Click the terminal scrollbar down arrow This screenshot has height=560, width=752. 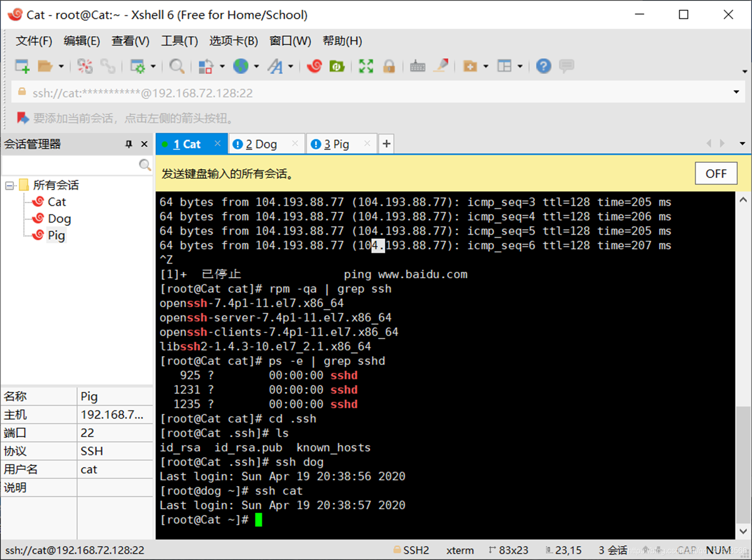point(743,531)
